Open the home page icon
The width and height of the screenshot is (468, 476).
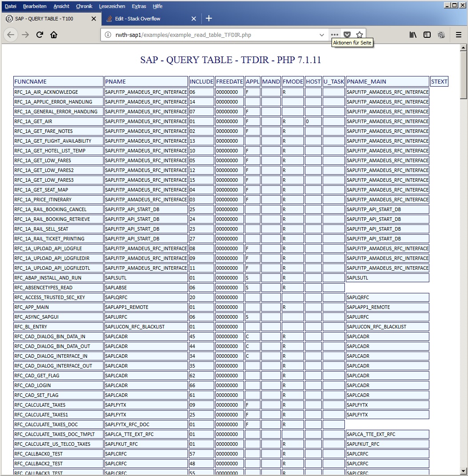click(x=54, y=35)
